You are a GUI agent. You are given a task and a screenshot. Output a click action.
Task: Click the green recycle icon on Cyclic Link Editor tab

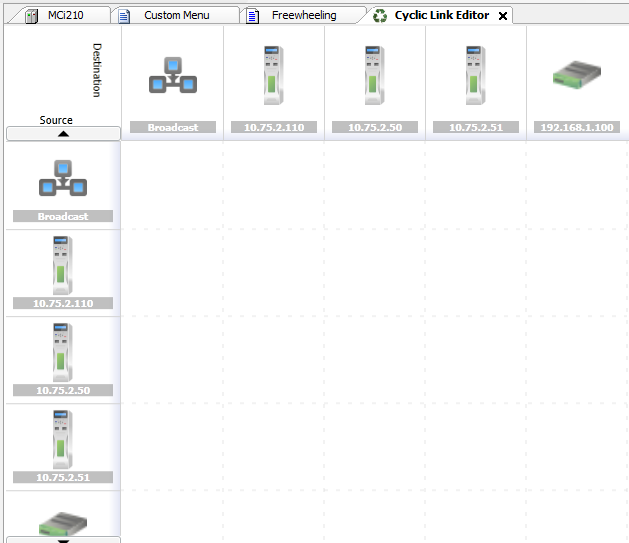(379, 16)
